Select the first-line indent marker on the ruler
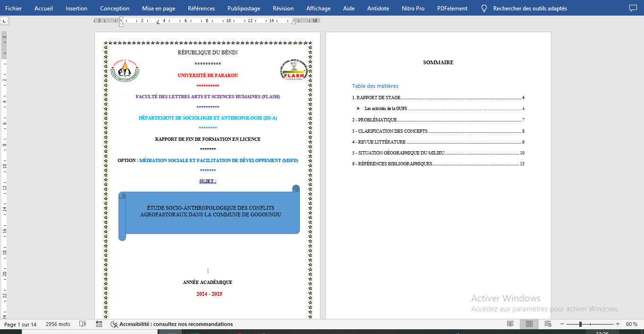644x334 pixels. [121, 18]
